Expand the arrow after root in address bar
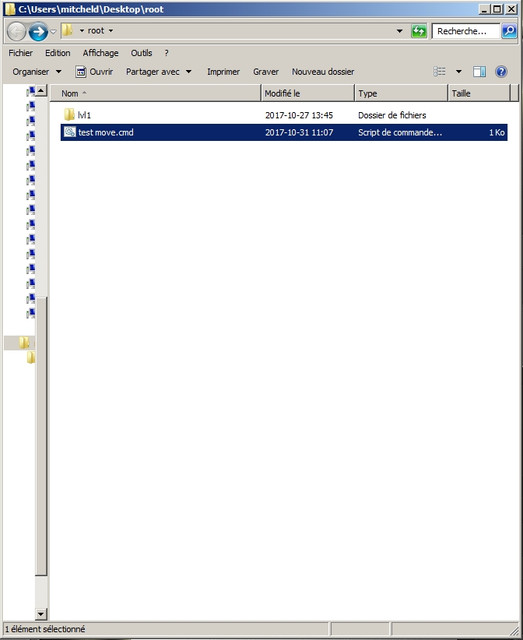 pyautogui.click(x=111, y=31)
